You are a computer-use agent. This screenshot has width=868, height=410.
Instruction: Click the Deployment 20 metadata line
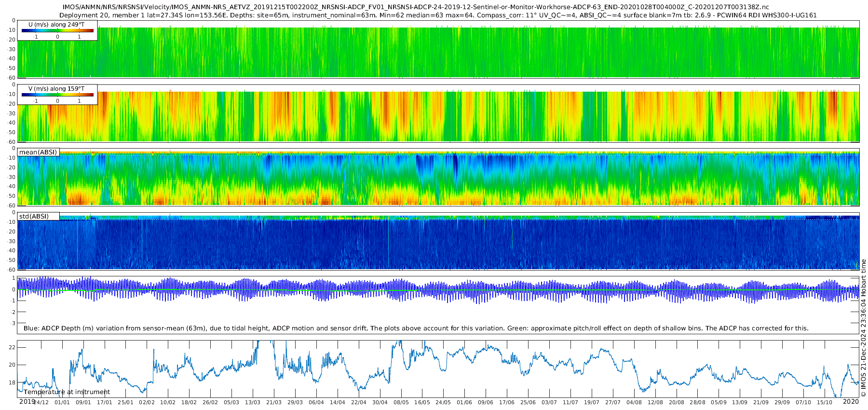tap(438, 15)
